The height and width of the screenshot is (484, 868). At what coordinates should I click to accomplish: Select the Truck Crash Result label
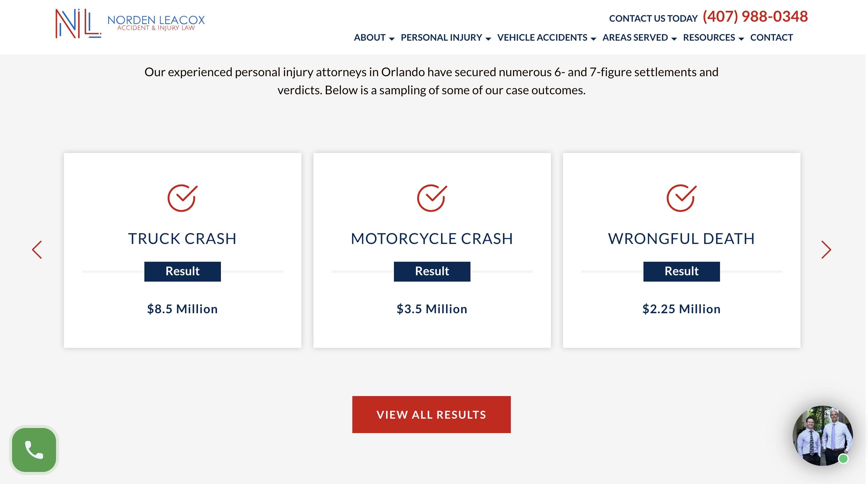pos(182,271)
